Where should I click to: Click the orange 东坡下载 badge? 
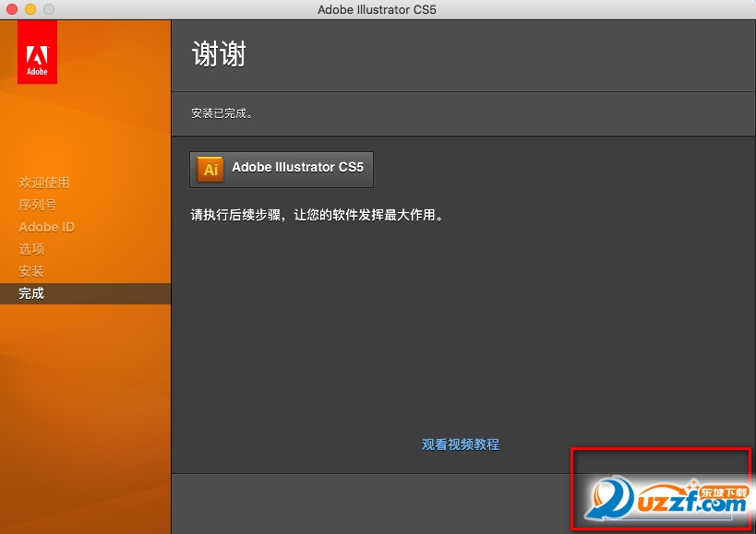click(x=723, y=492)
